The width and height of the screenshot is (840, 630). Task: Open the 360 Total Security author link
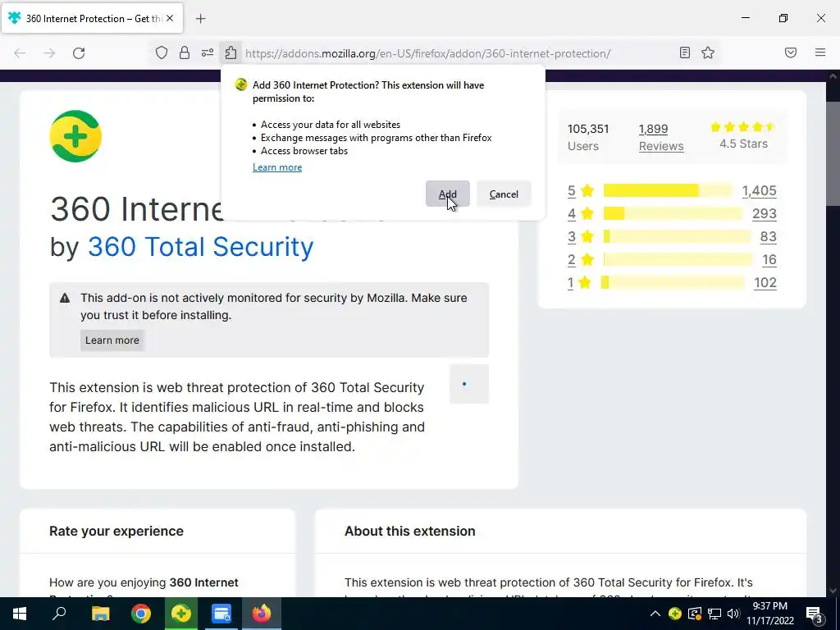click(x=200, y=247)
